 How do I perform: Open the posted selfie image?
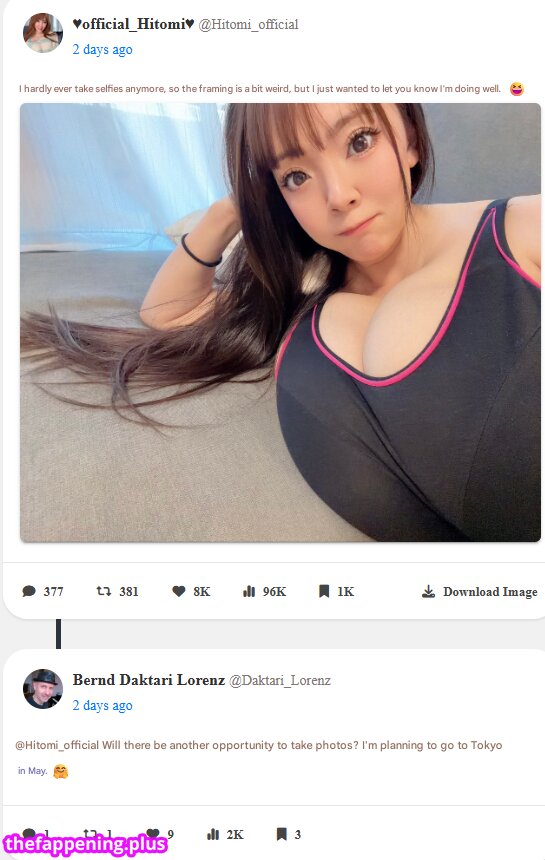pyautogui.click(x=280, y=322)
